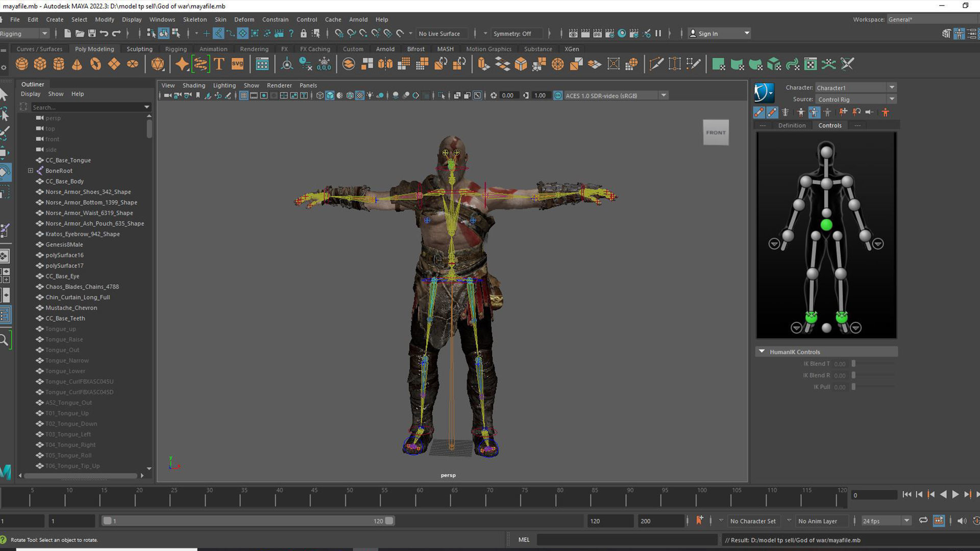Viewport: 980px width, 551px height.
Task: Collapse the HumanIK Controls section
Action: click(762, 352)
